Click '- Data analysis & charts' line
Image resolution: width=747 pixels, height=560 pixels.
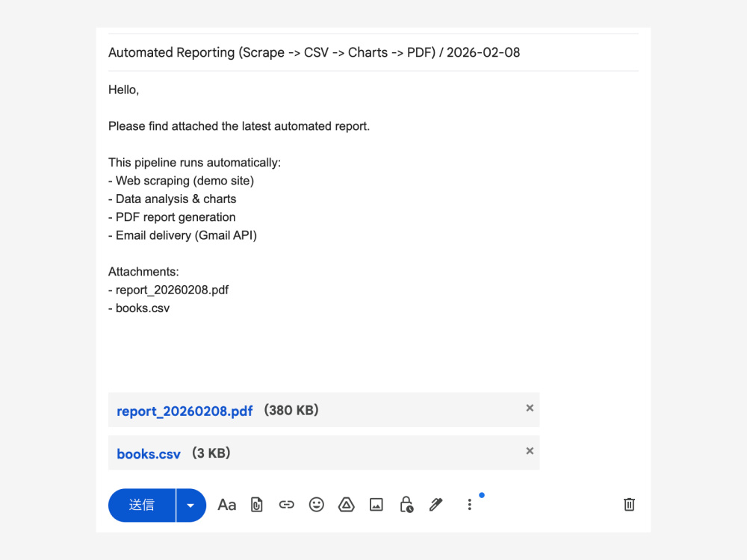pos(172,199)
